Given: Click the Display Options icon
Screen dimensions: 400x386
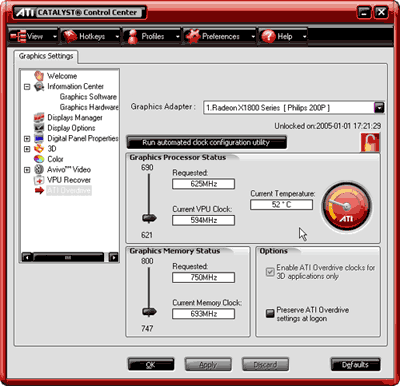Looking at the screenshot, I should point(39,128).
